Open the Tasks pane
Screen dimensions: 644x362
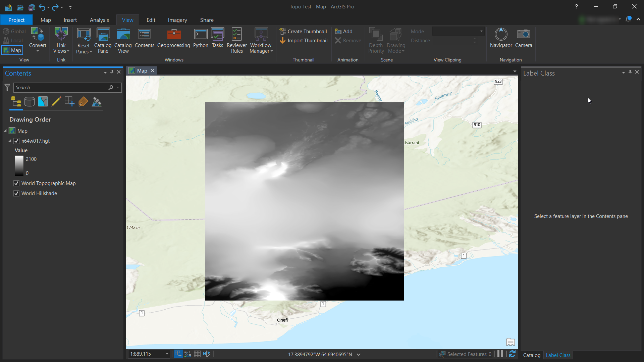(218, 38)
